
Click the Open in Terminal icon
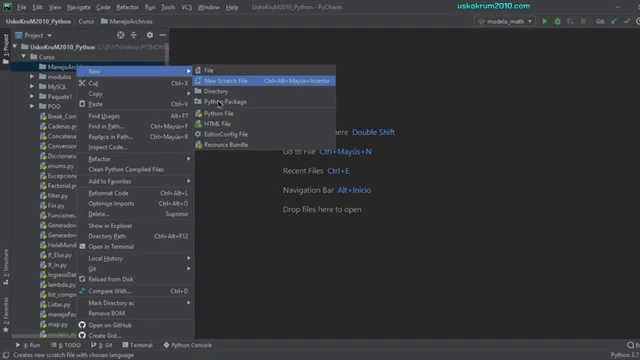point(82,247)
